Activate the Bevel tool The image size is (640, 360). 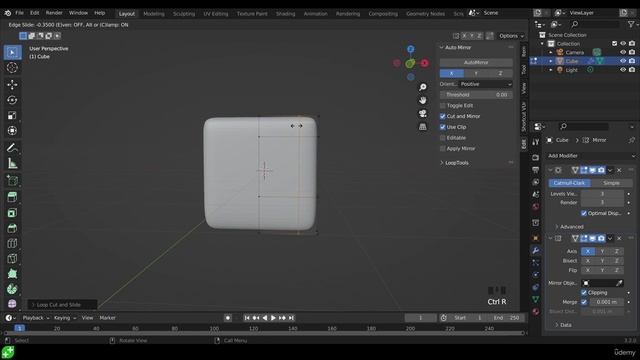tap(12, 228)
